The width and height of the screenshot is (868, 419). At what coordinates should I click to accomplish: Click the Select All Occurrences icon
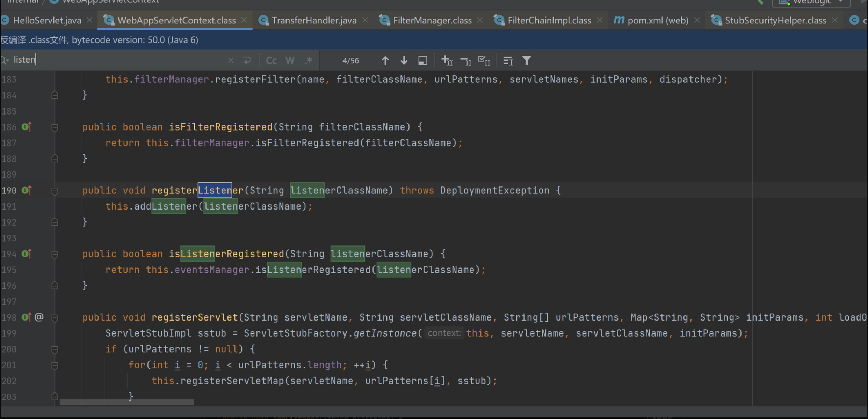[x=484, y=60]
